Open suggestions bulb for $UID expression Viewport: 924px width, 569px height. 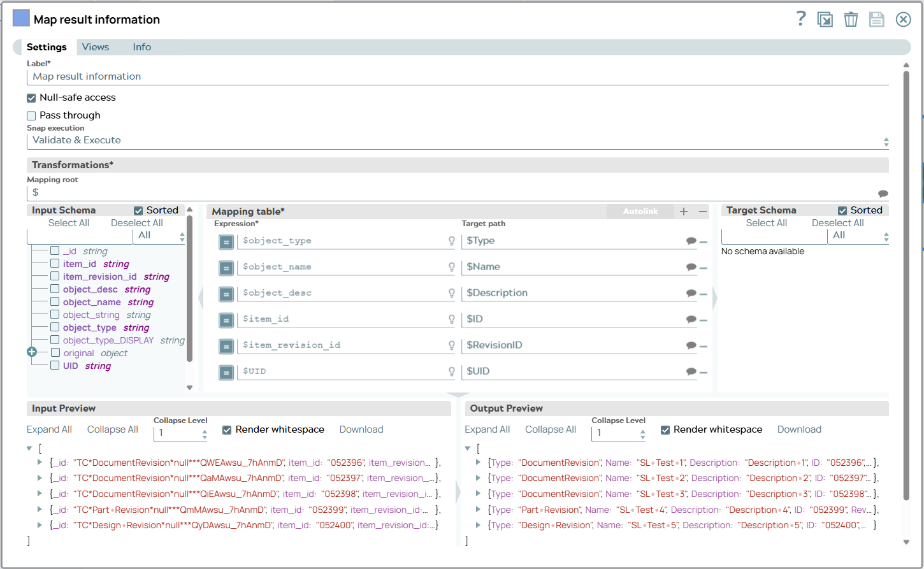(452, 371)
